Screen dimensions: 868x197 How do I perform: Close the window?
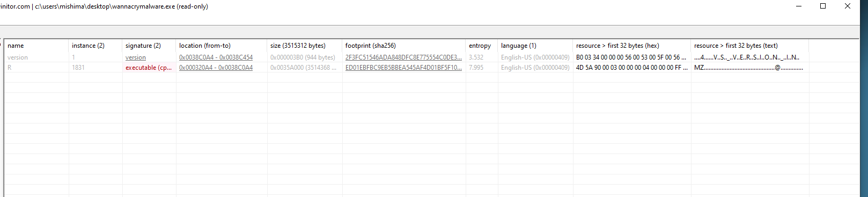[x=848, y=6]
